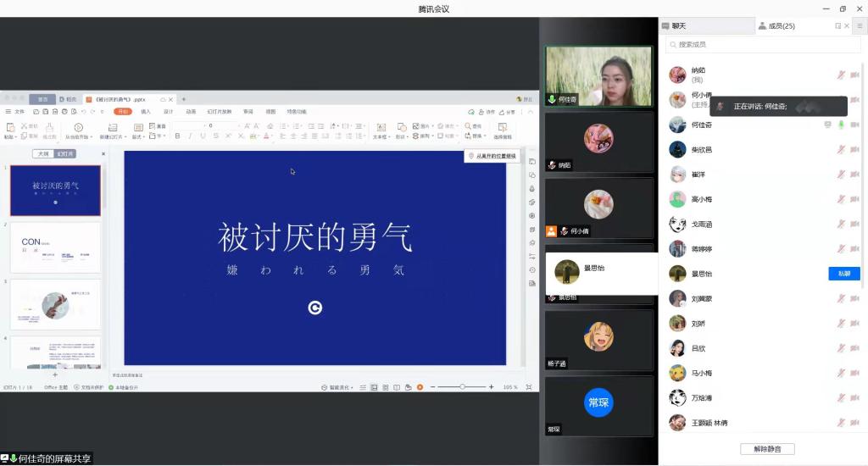Toggle microphone mute for 纳茹
Screen dimensions: 868x466
(841, 75)
